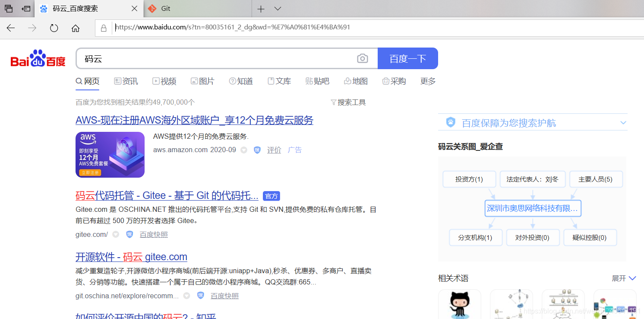
Task: Open 搜索工具 filter tools
Action: point(348,102)
